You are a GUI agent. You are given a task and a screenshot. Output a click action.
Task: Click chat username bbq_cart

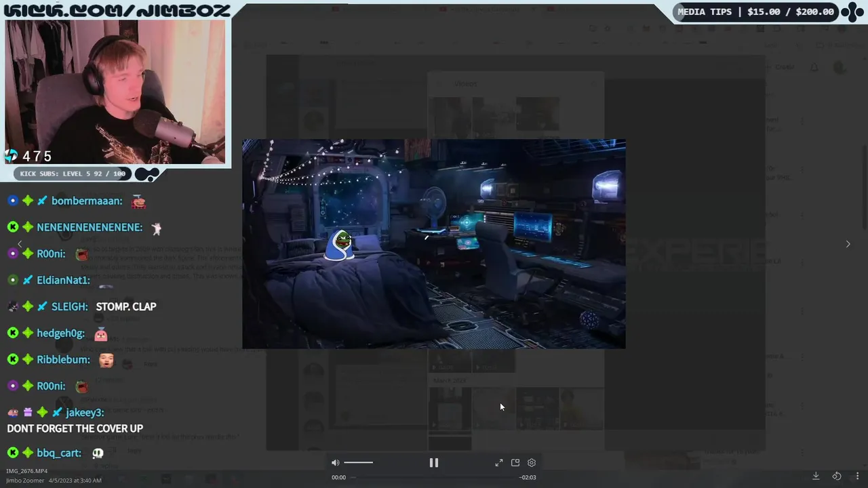pos(59,453)
